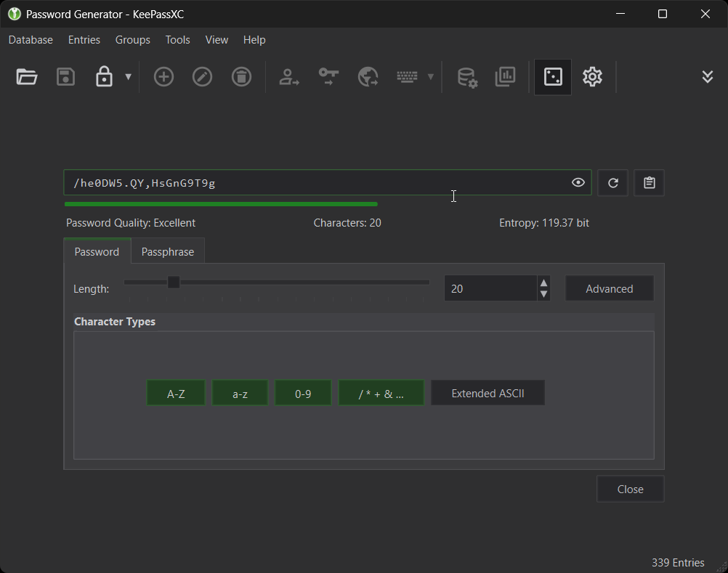Switch to the Password tab
728x573 pixels.
point(97,251)
